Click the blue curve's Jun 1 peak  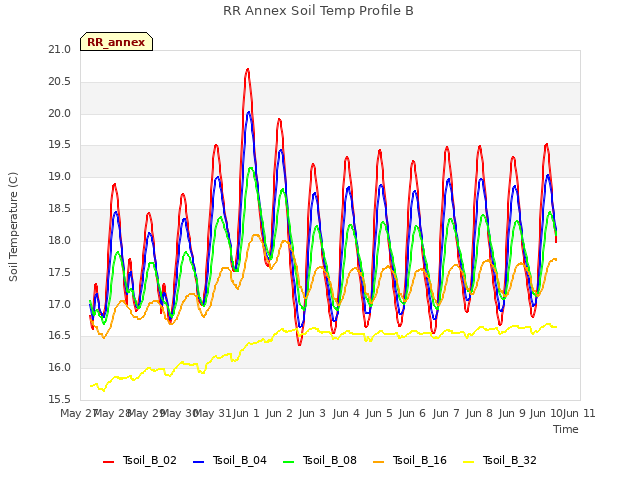pos(249,112)
